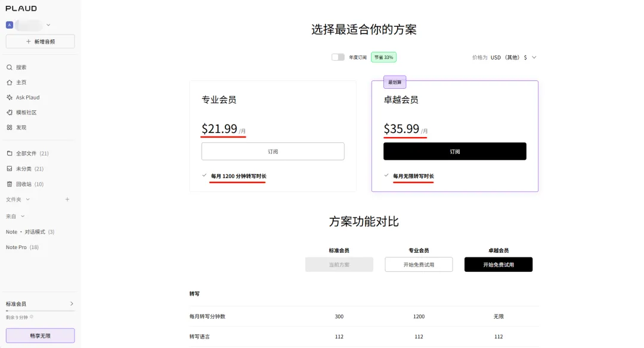The height and width of the screenshot is (348, 644).
Task: Click the 节省 33% savings badge
Action: [383, 57]
